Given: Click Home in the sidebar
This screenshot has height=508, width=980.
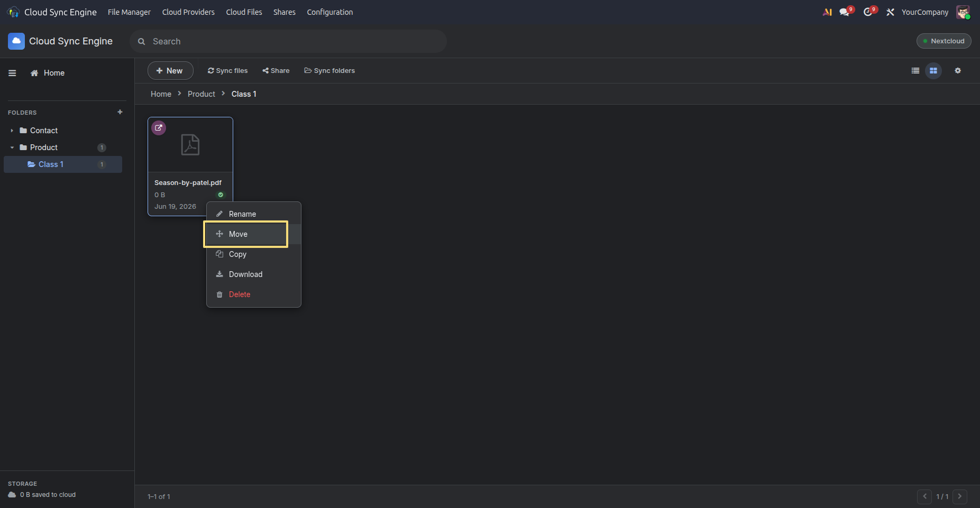Looking at the screenshot, I should click(48, 73).
